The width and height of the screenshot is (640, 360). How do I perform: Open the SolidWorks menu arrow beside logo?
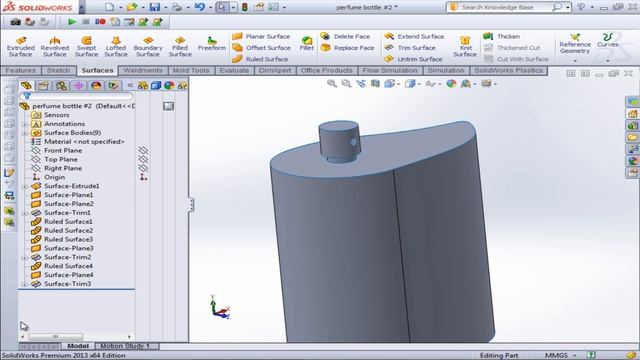tap(82, 7)
